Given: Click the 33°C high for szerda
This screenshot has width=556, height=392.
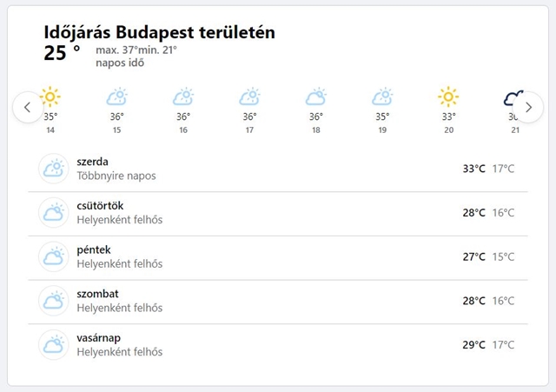Looking at the screenshot, I should pos(473,169).
